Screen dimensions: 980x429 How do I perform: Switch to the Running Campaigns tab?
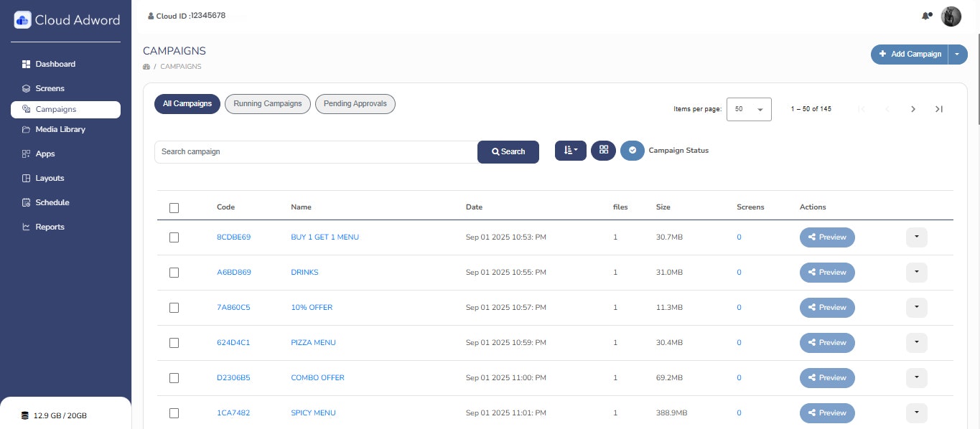coord(267,103)
